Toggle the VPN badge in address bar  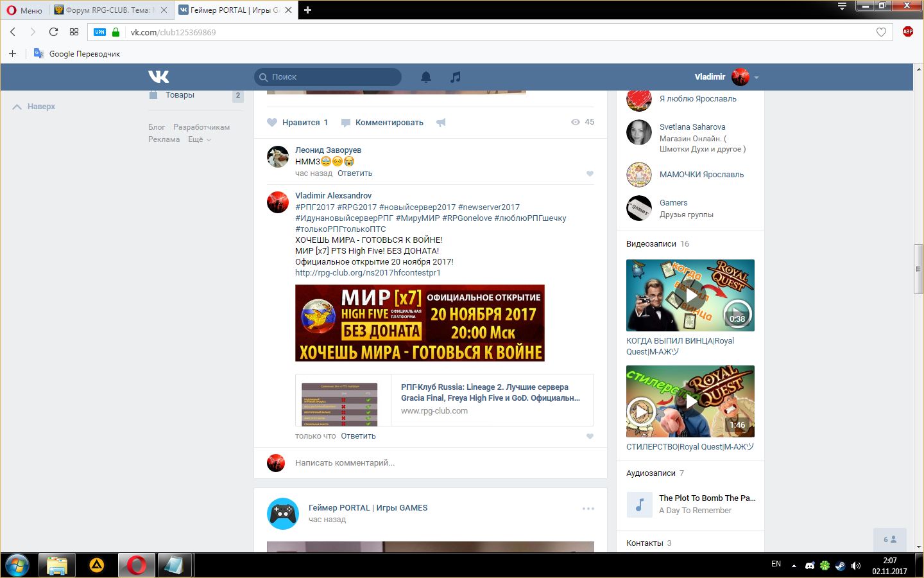[99, 32]
